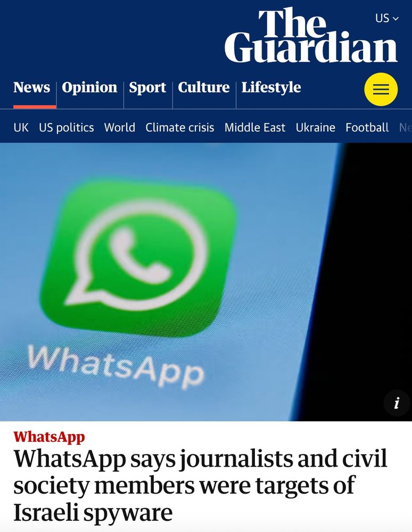Open Football link in subnav

click(367, 128)
